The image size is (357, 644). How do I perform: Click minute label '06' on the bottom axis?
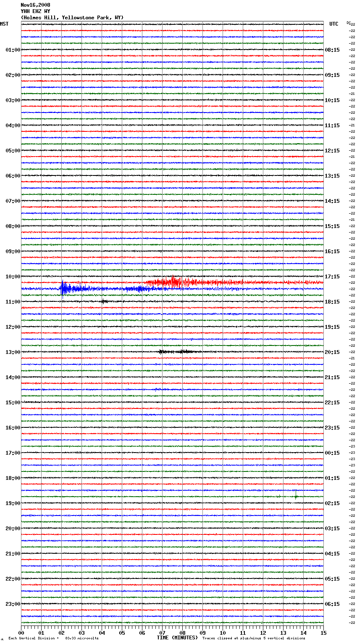142,633
